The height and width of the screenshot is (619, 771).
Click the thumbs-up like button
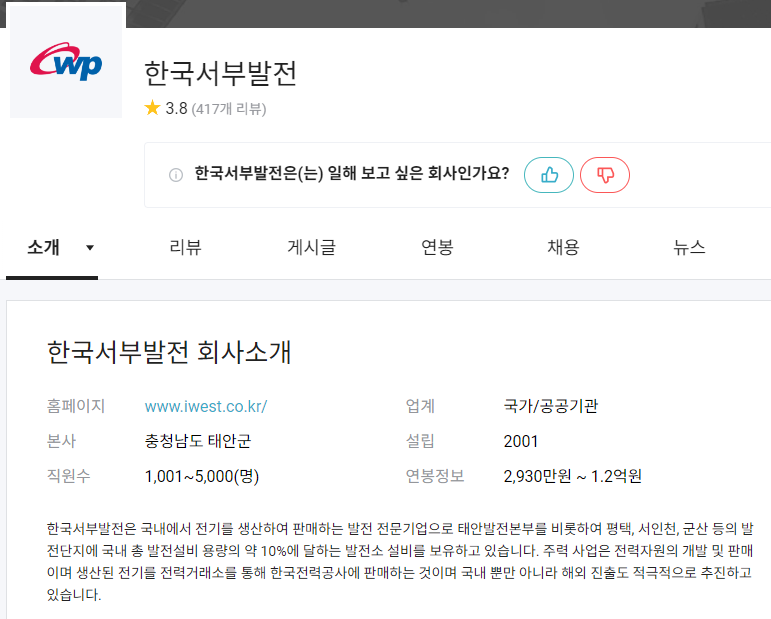click(549, 175)
